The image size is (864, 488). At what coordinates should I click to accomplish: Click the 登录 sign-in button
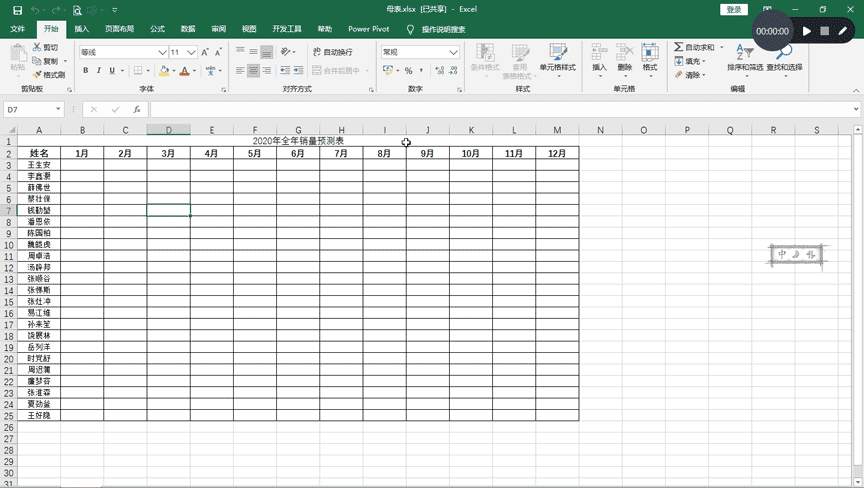pos(734,9)
